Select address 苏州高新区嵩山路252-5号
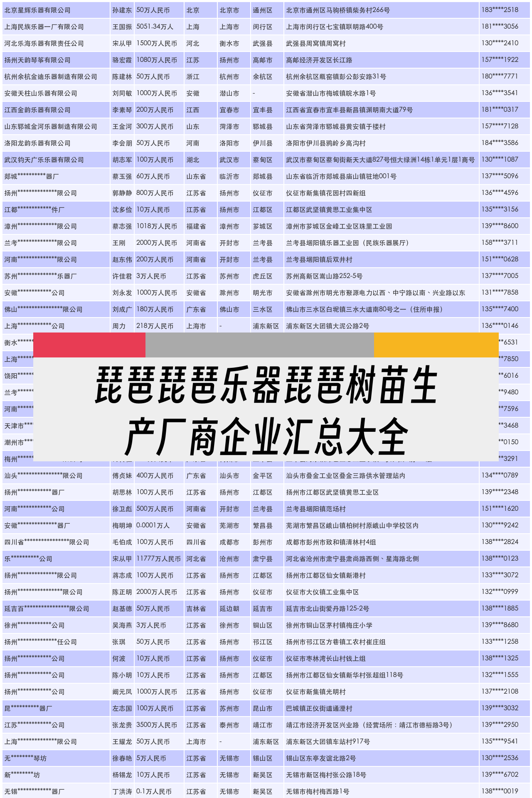The height and width of the screenshot is (798, 532). (324, 276)
